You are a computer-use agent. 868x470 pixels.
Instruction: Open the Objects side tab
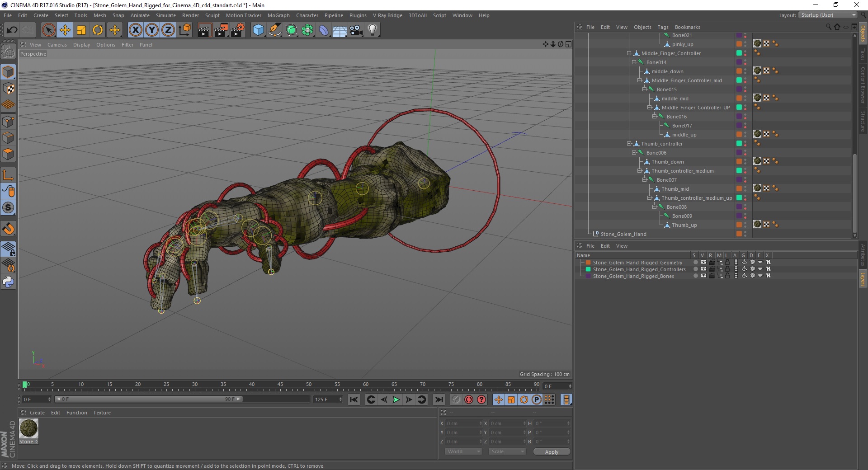coord(863,34)
